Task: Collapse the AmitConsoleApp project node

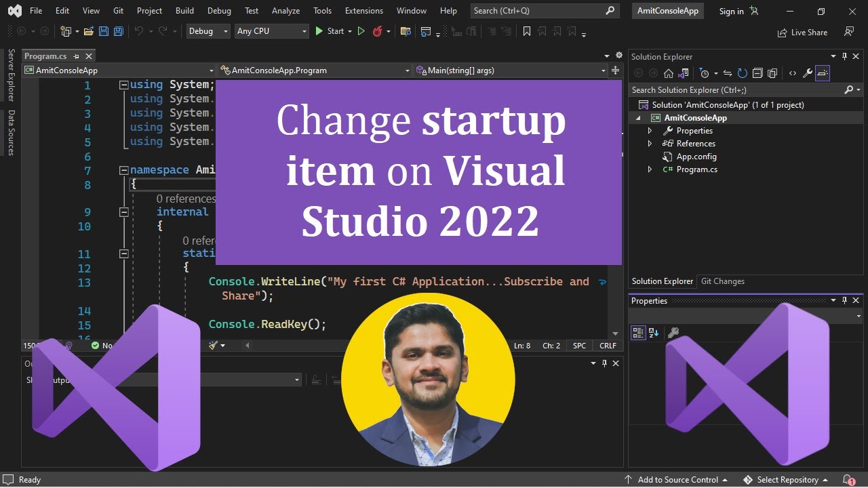Action: 638,118
